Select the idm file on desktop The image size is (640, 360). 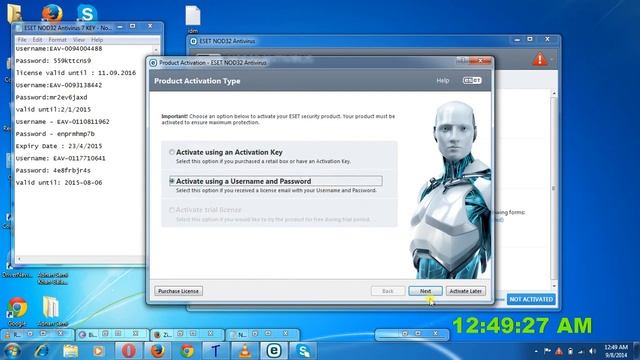click(x=193, y=19)
